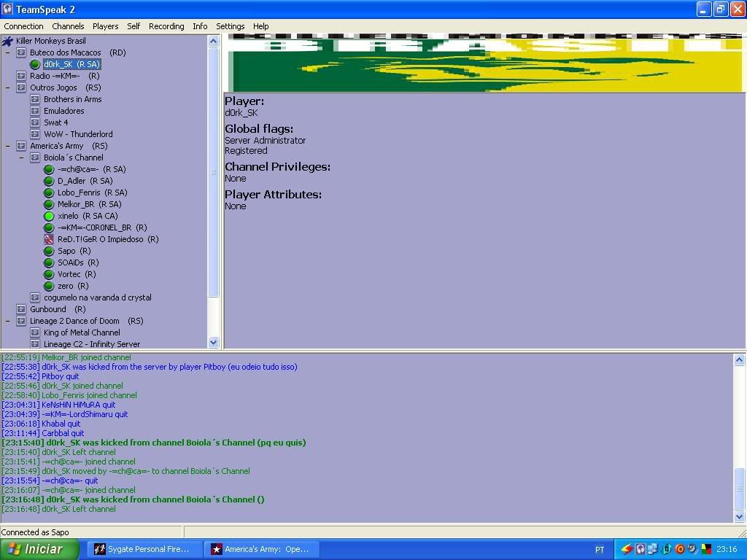Click the status icon of Vortec
Screen dimensions: 747x560
click(49, 274)
